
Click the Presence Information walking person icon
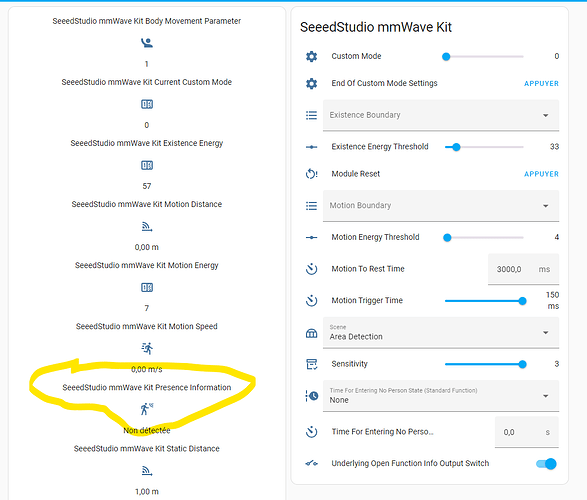[147, 409]
